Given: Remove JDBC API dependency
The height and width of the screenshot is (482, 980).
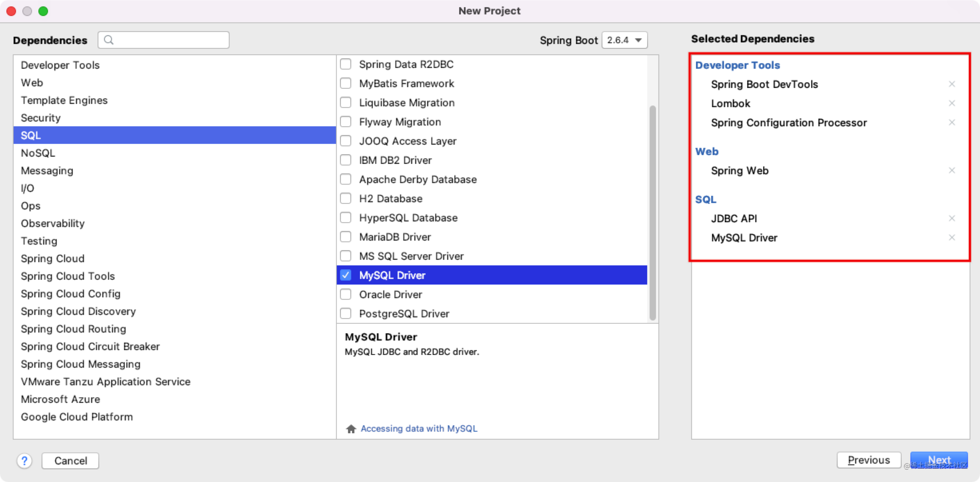Looking at the screenshot, I should 952,218.
